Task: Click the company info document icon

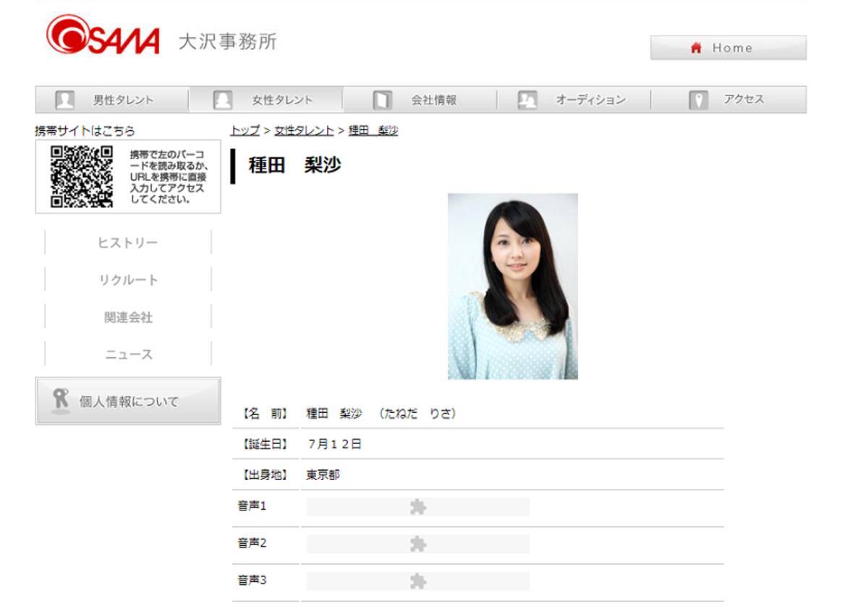Action: click(382, 100)
